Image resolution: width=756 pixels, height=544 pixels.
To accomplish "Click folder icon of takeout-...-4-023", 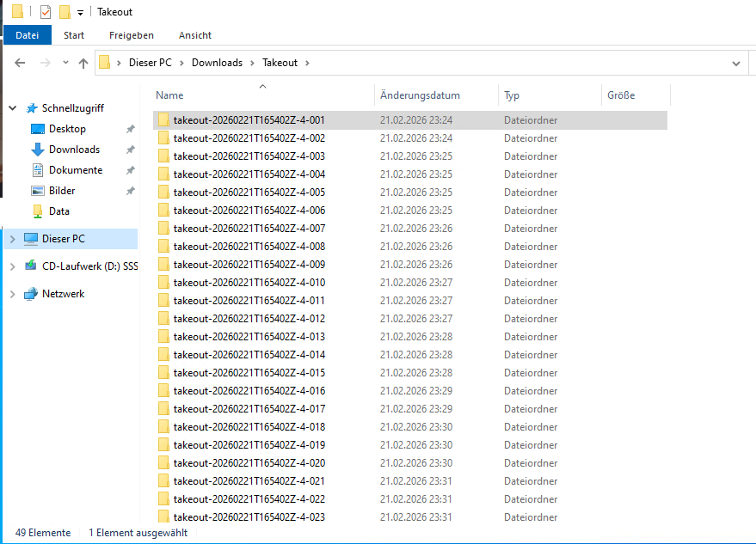I will [163, 517].
